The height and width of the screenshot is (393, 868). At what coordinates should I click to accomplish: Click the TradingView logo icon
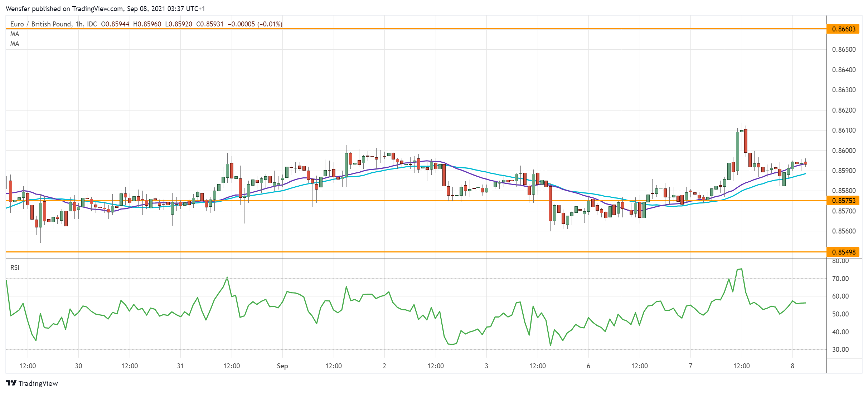coord(11,383)
